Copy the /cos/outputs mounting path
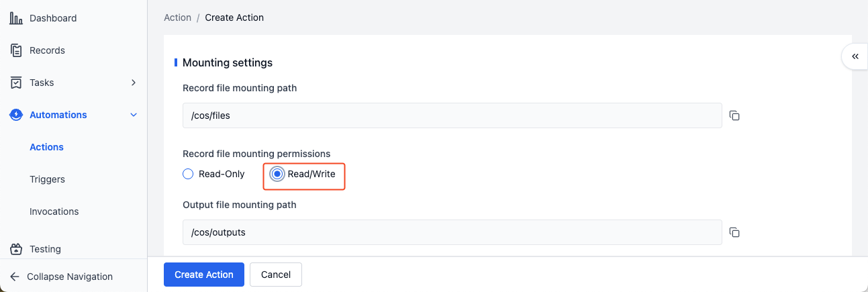The image size is (868, 292). tap(734, 232)
